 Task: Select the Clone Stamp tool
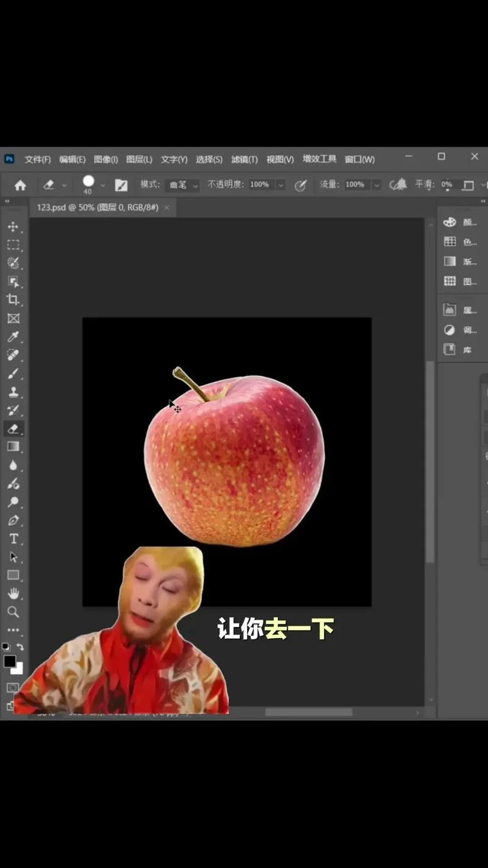(x=13, y=392)
